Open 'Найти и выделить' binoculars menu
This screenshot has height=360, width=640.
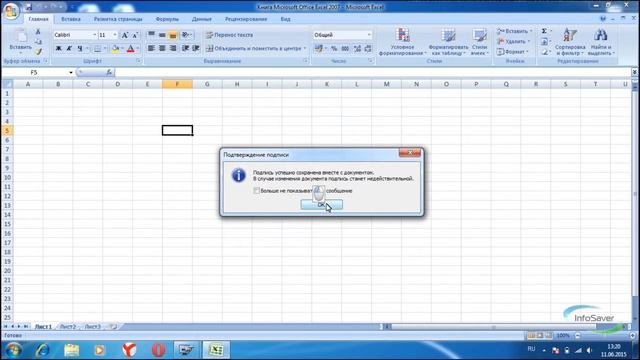click(601, 42)
